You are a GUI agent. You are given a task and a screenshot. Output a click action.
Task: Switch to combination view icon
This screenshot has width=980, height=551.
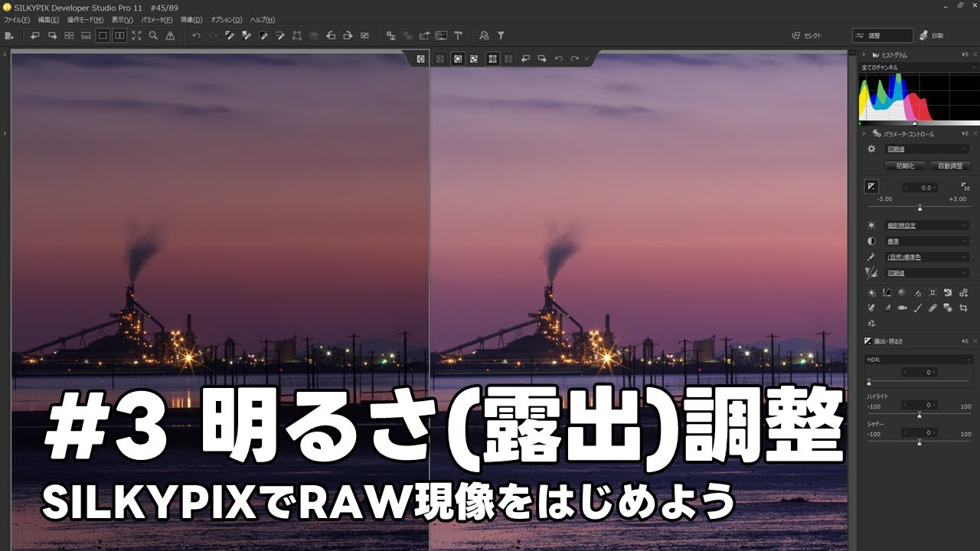[x=86, y=35]
